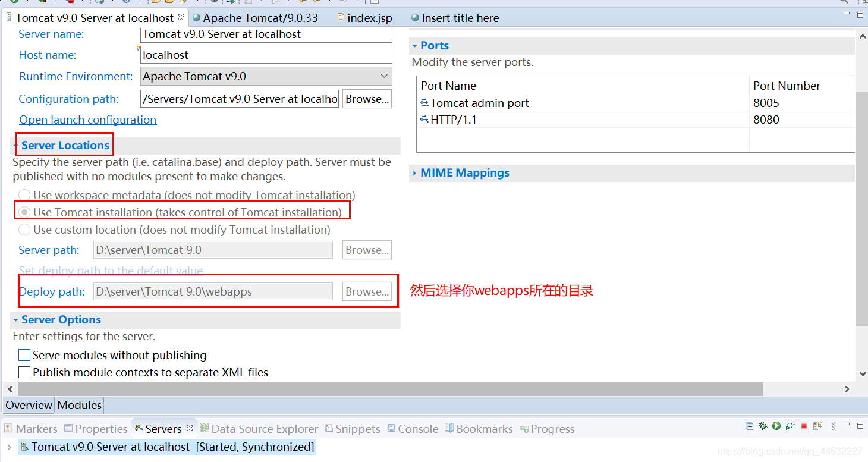868x462 pixels.
Task: Click Browse next to Configuration path
Action: pos(367,99)
